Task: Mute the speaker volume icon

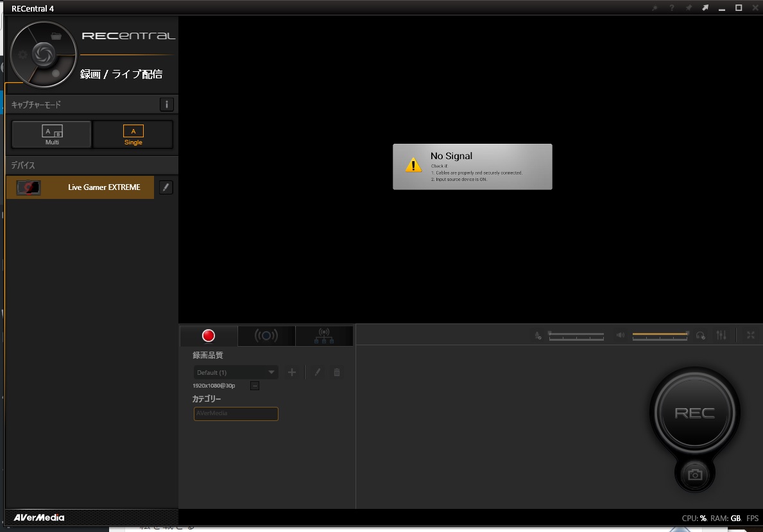Action: tap(621, 336)
